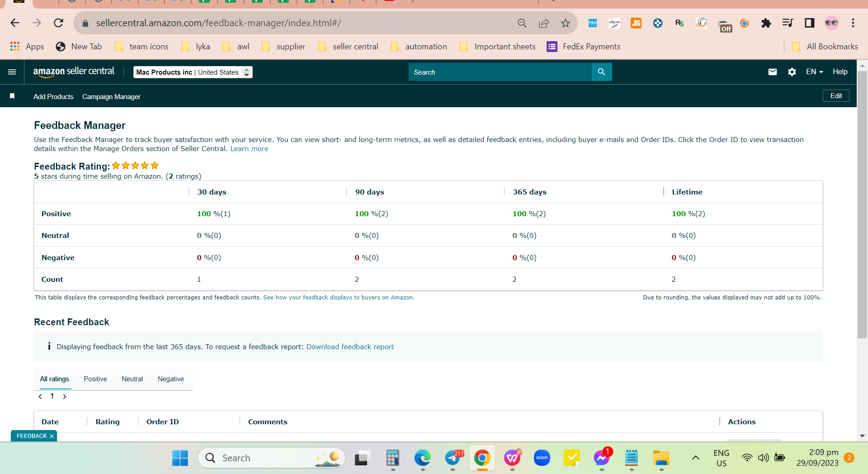Click Download feedback report link
This screenshot has width=868, height=474.
[x=350, y=347]
